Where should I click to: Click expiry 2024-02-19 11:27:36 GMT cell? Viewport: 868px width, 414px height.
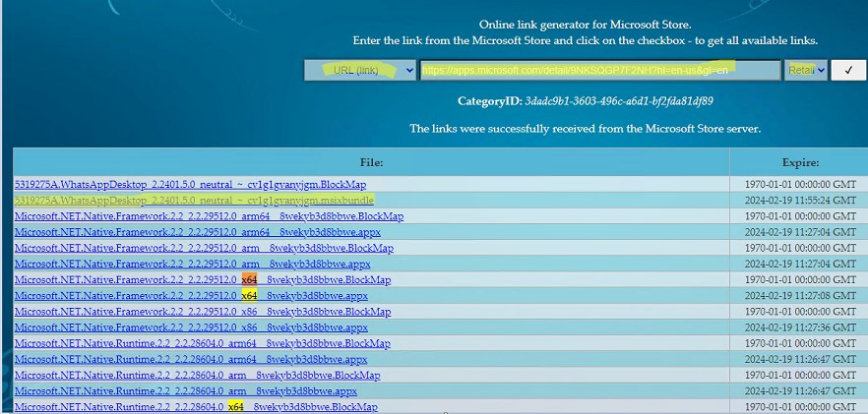click(800, 327)
